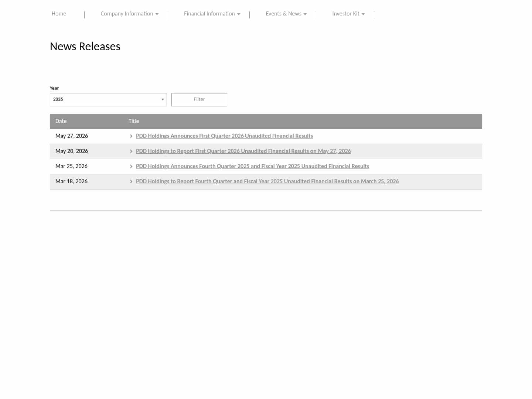Open report-date notice for May 27, 2026

coord(243,151)
